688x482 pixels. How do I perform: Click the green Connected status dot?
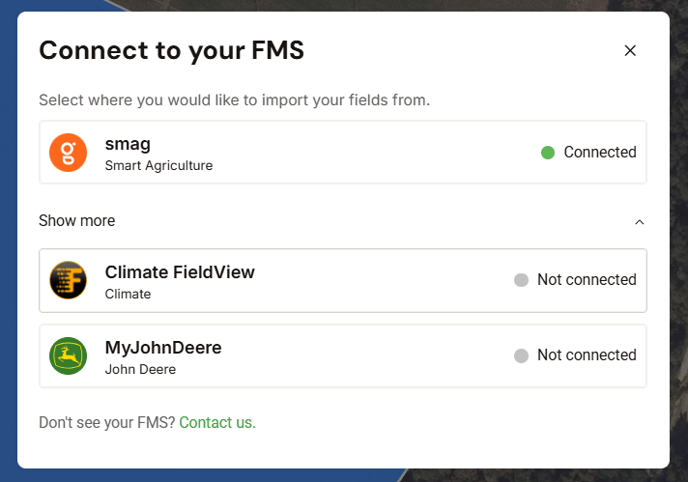pyautogui.click(x=547, y=152)
